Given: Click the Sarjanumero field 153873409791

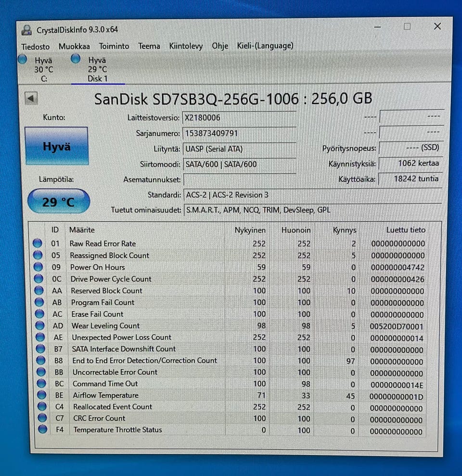Looking at the screenshot, I should click(x=239, y=133).
